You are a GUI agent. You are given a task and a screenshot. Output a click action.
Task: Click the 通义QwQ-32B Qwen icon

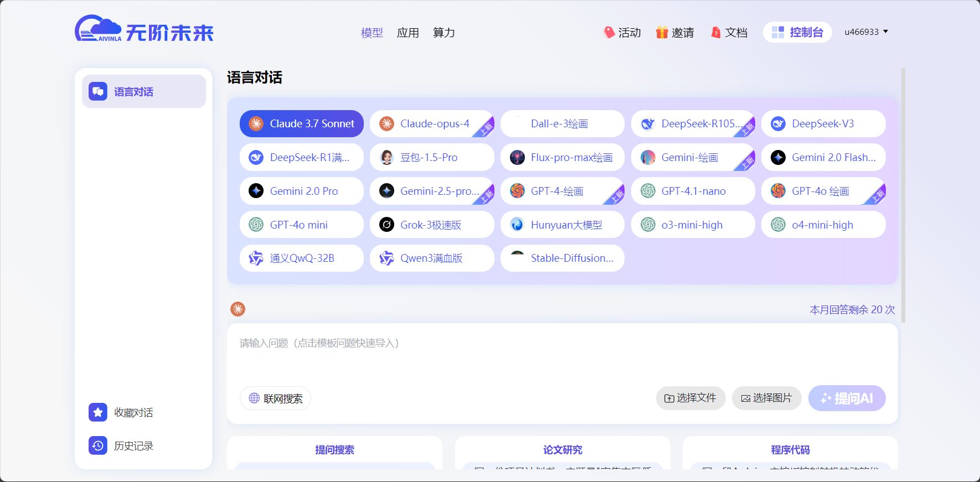[256, 258]
